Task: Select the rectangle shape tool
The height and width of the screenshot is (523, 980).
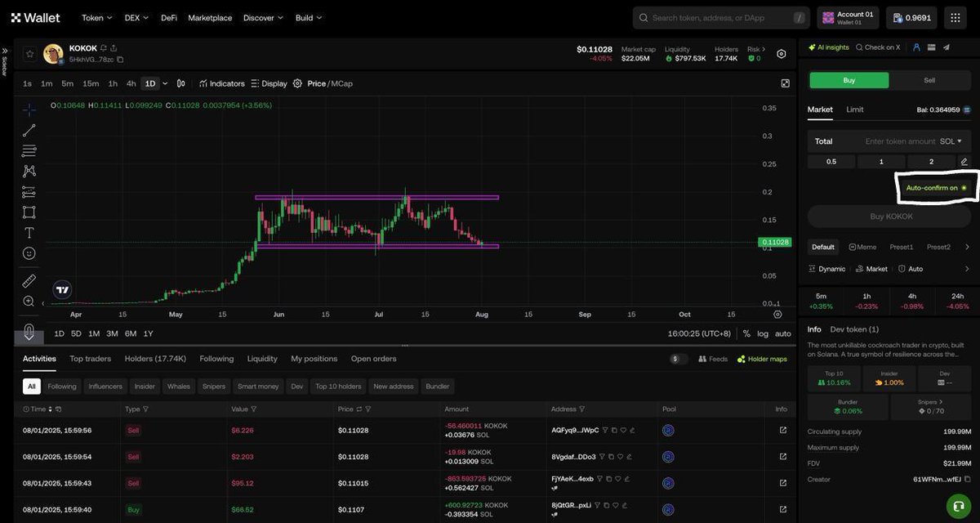Action: [29, 212]
